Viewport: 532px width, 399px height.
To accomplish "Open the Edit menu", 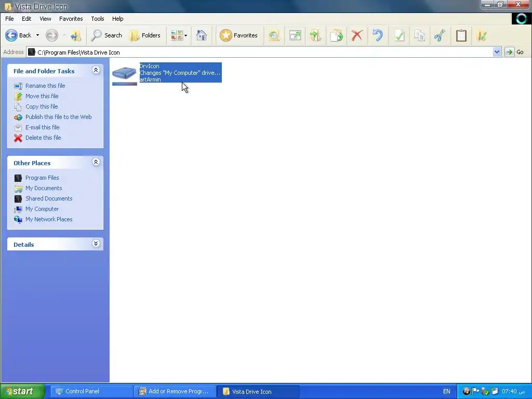I will click(x=26, y=19).
